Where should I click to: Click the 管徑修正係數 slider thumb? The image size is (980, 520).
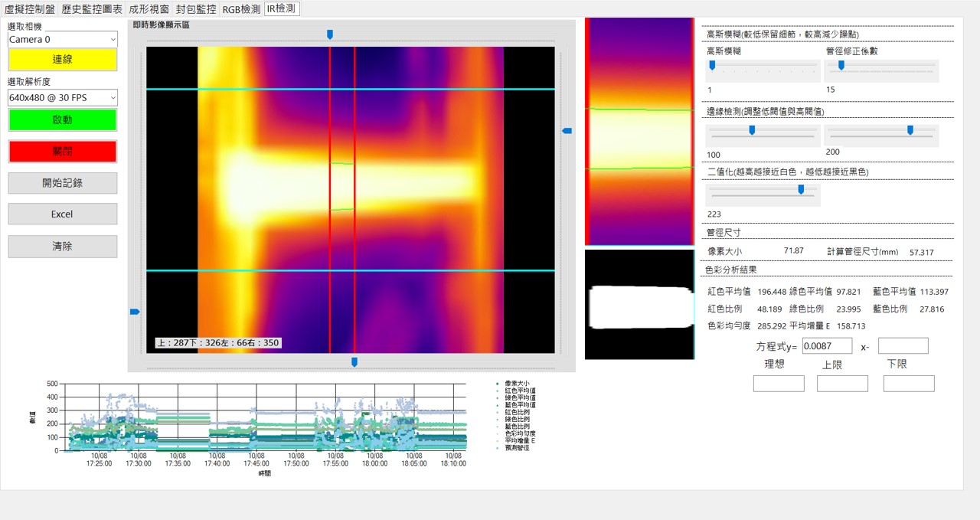click(841, 66)
